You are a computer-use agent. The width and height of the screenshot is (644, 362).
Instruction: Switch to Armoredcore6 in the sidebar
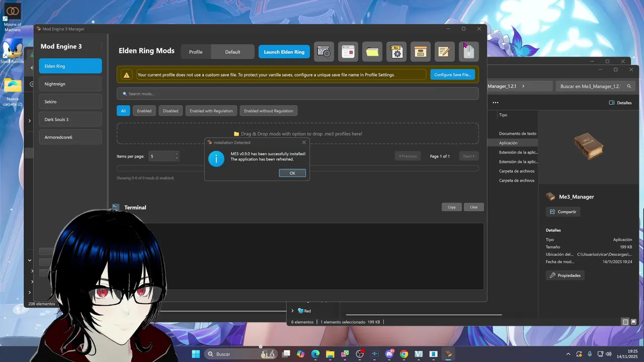click(70, 137)
